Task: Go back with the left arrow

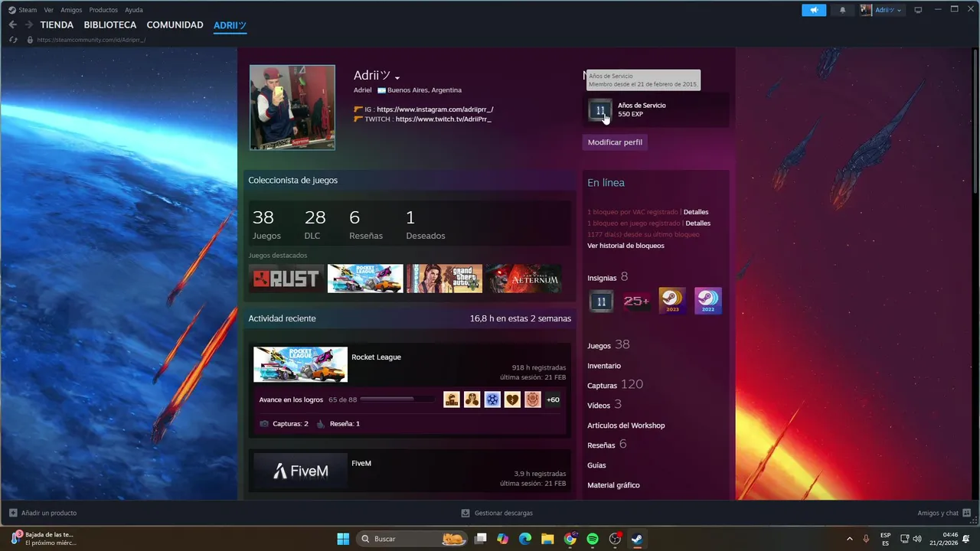Action: (x=12, y=25)
